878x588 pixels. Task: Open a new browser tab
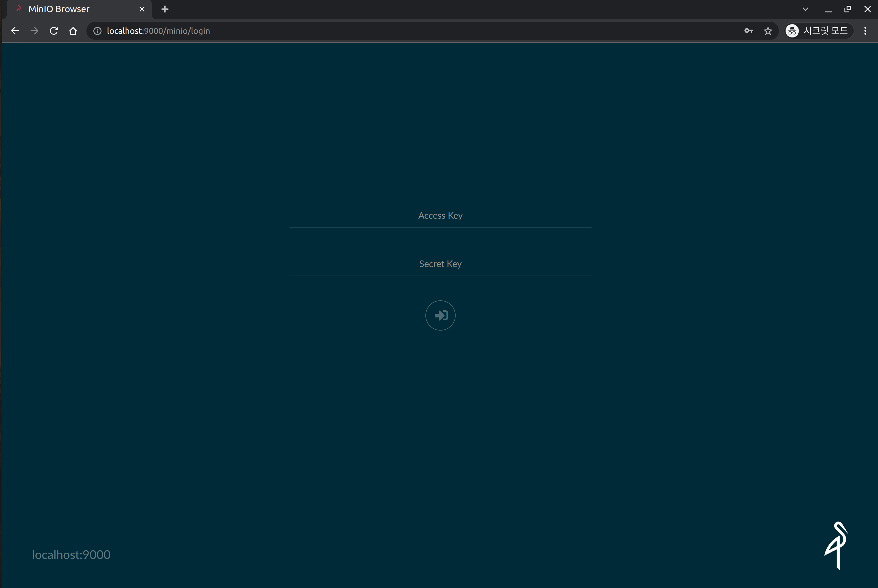(165, 9)
